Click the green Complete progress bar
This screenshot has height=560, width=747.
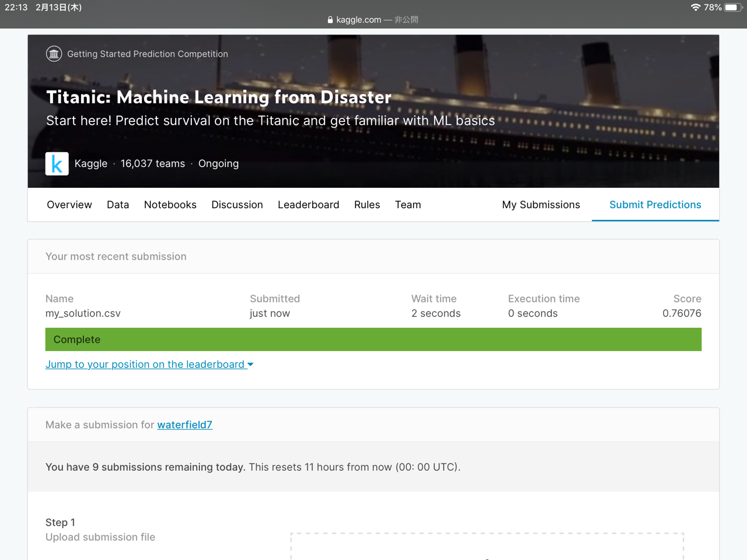click(373, 339)
